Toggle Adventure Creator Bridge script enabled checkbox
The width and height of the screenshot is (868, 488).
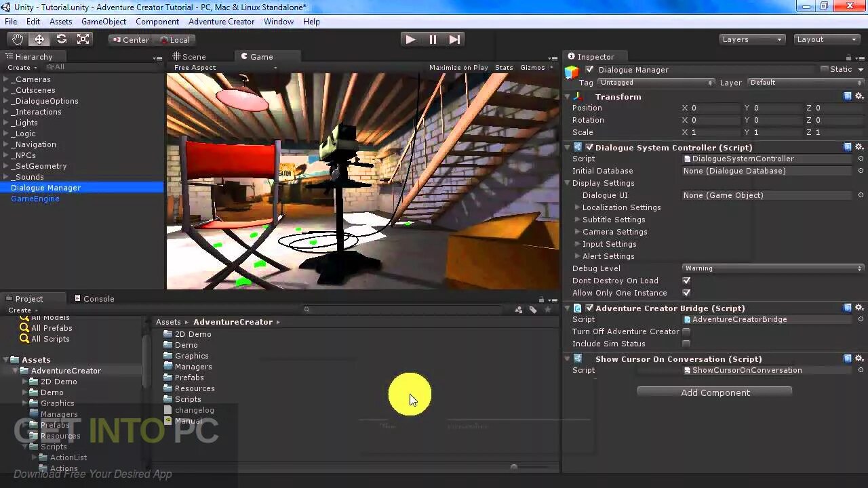[589, 308]
